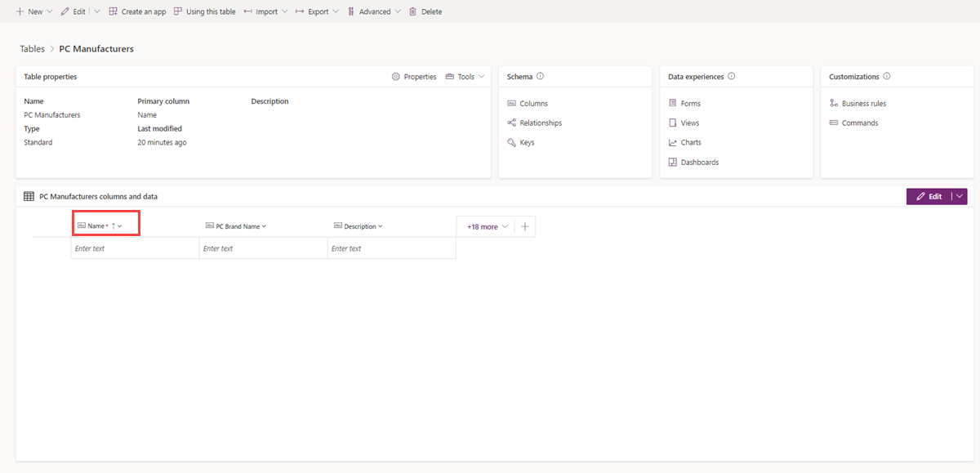The width and height of the screenshot is (980, 473).
Task: Open Business rules customization
Action: (x=863, y=104)
